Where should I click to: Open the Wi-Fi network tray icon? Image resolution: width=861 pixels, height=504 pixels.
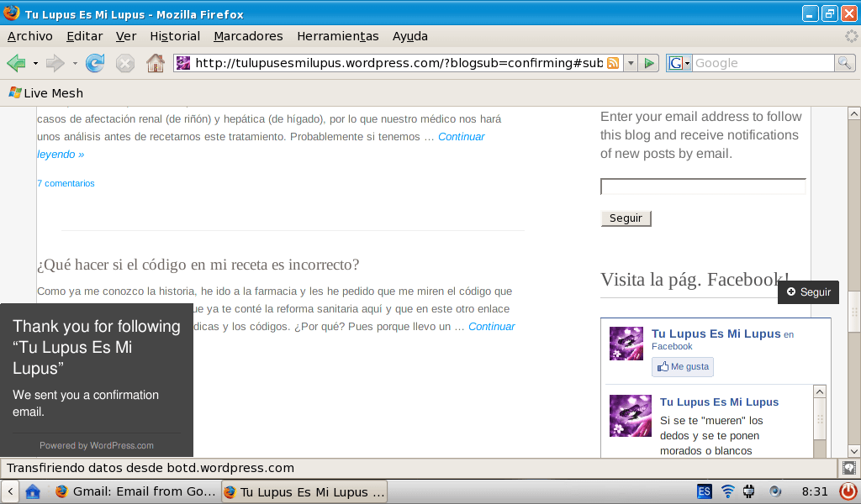[x=727, y=491]
